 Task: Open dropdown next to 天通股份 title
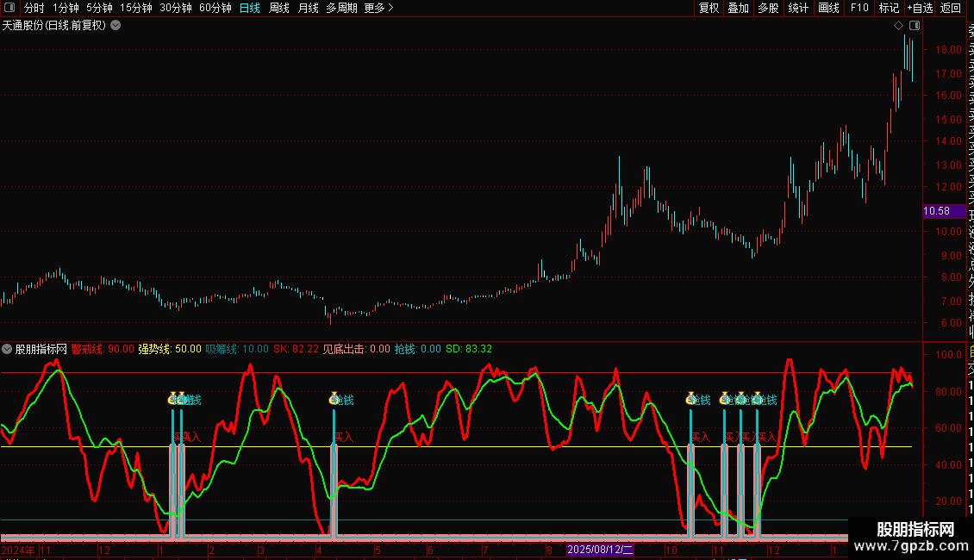tap(116, 26)
